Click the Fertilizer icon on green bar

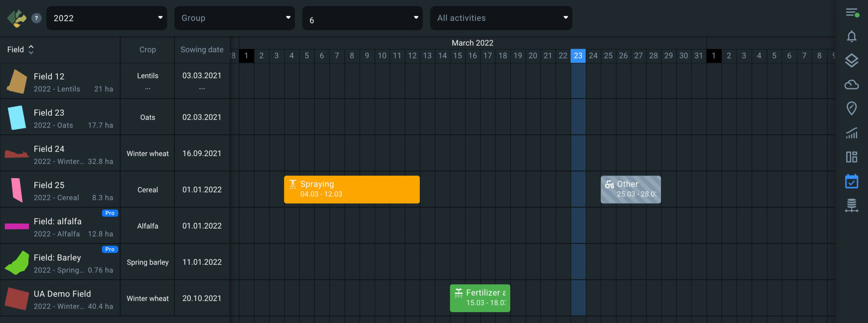click(458, 293)
